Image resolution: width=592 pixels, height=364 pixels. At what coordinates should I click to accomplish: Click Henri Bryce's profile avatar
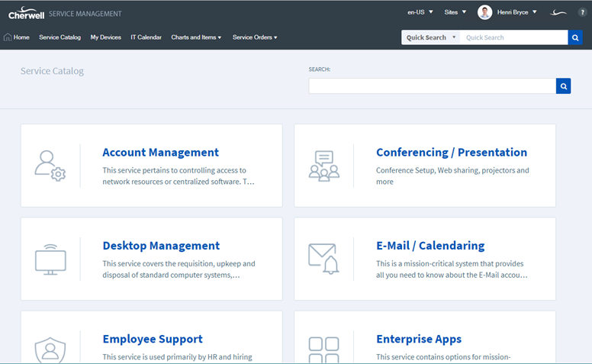click(x=484, y=12)
